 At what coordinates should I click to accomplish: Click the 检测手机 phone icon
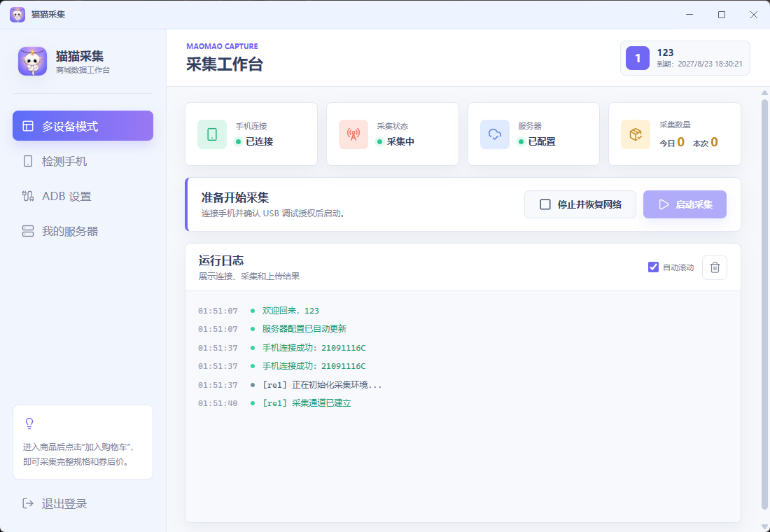(x=28, y=161)
